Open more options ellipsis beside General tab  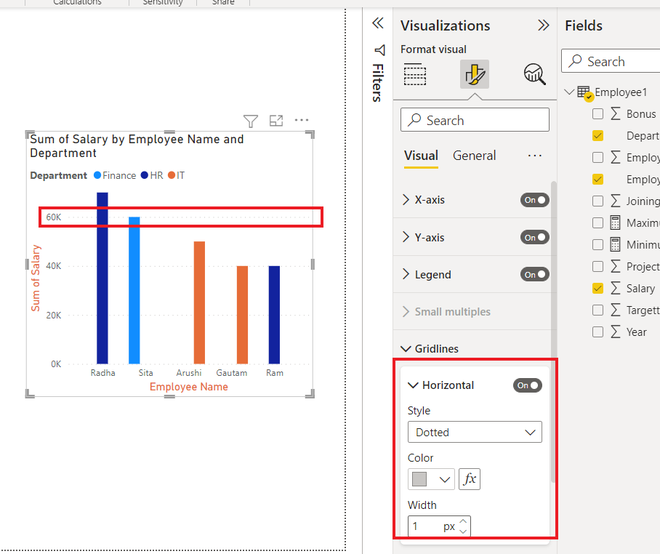(535, 156)
